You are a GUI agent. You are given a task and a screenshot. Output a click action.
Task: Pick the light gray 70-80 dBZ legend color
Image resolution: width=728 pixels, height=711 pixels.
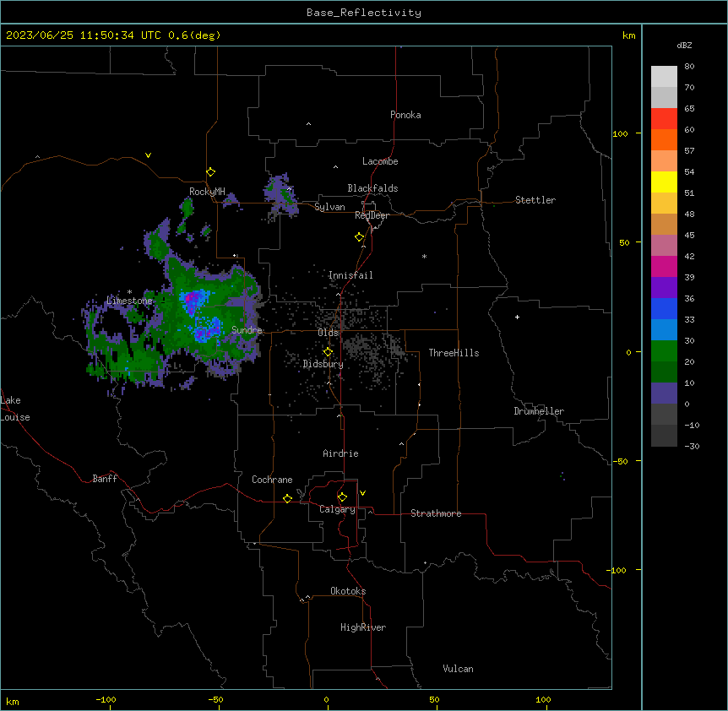(664, 77)
